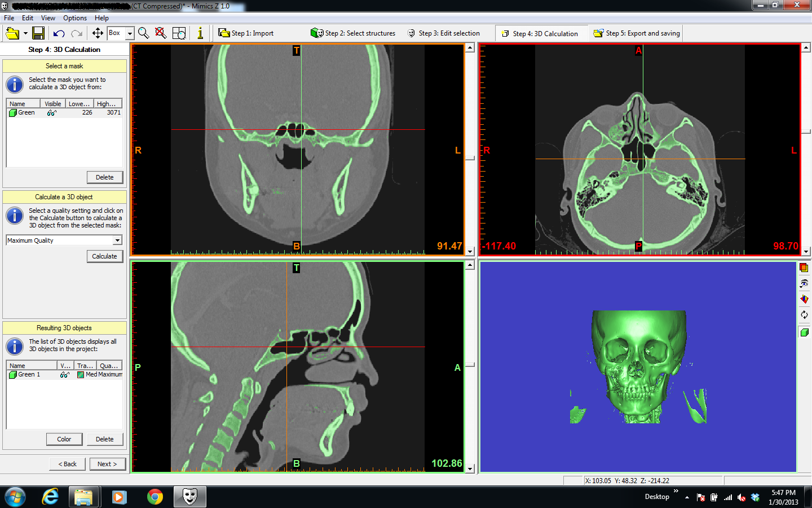This screenshot has height=508, width=812.
Task: Toggle visibility glasses of Green 1 object
Action: [65, 375]
